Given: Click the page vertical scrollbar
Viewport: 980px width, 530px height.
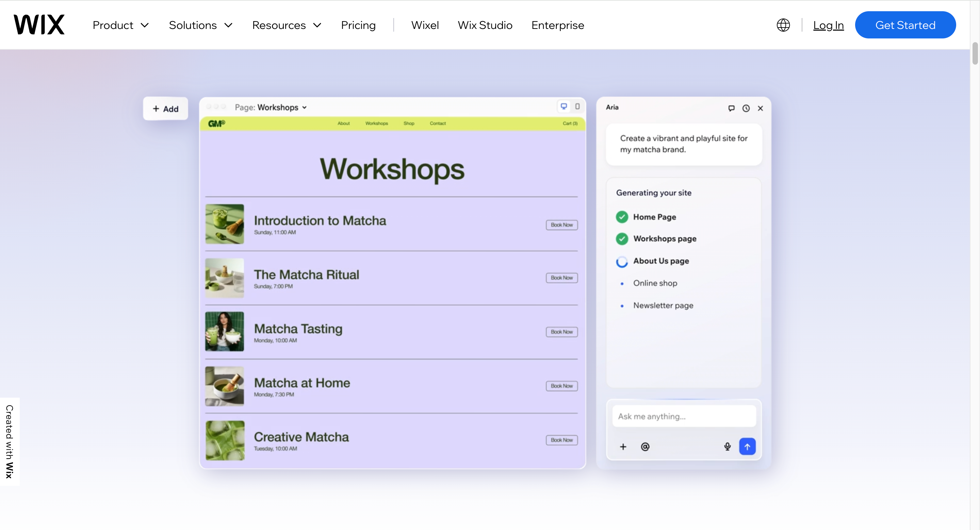Looking at the screenshot, I should coord(975,54).
